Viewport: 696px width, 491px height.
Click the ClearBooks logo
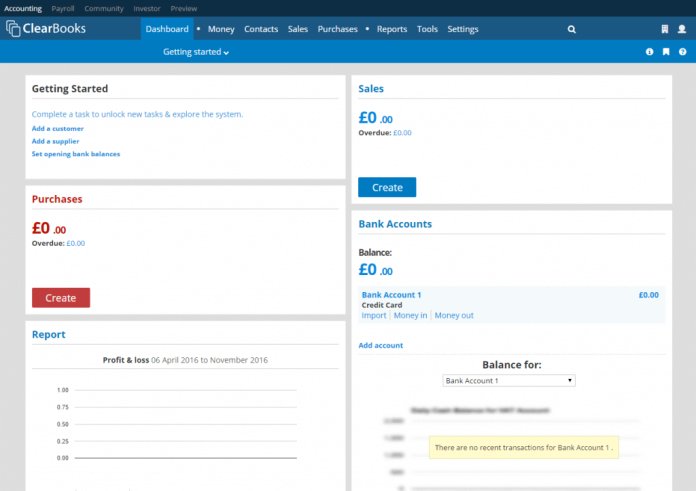click(46, 29)
